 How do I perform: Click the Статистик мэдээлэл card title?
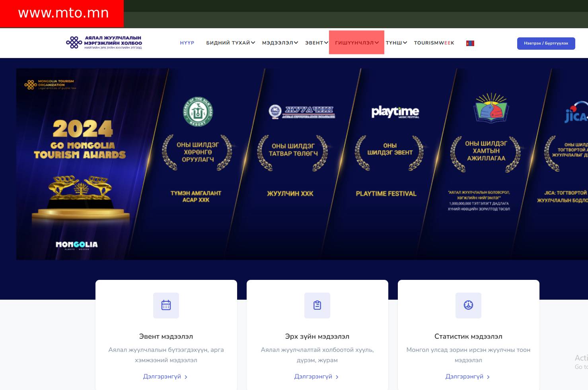pos(468,336)
